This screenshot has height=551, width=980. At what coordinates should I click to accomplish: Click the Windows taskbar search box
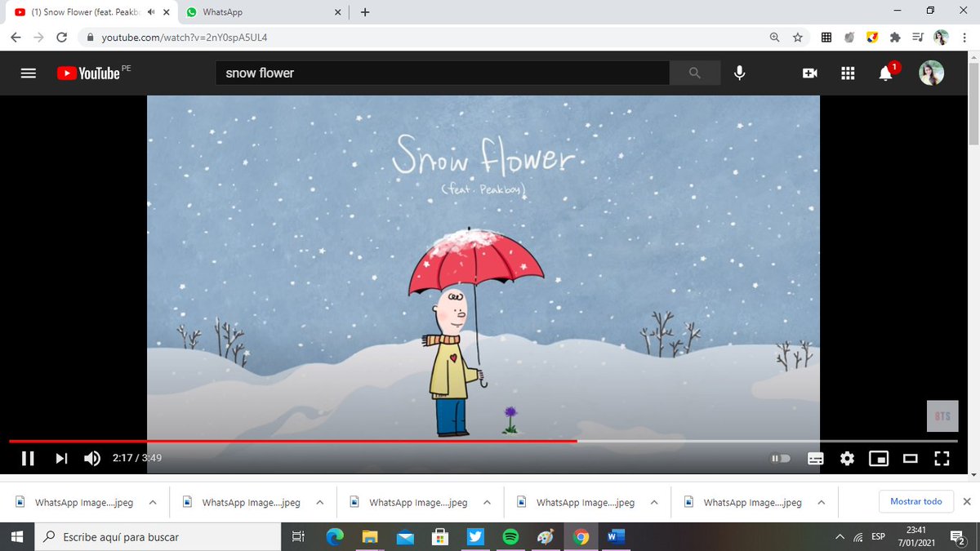pos(158,536)
